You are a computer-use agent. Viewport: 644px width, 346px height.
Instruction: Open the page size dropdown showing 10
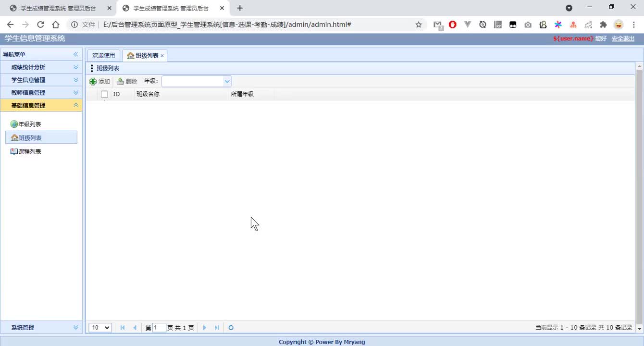(100, 327)
